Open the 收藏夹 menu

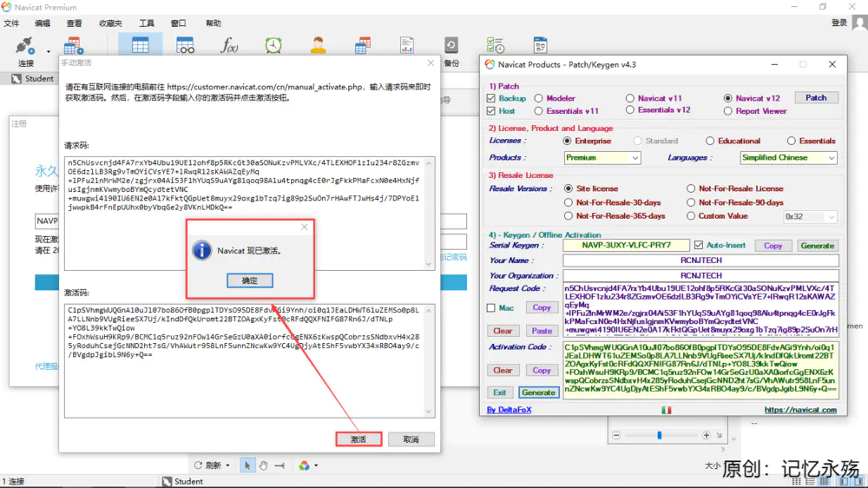tap(110, 23)
